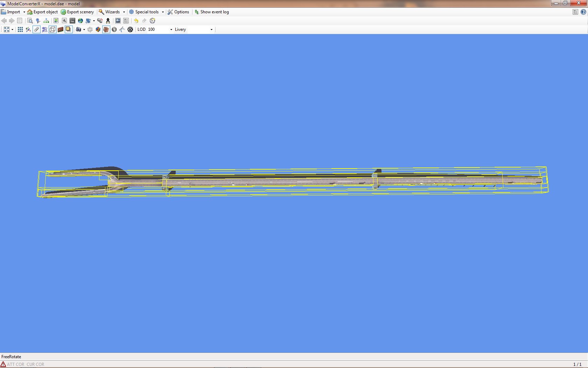Viewport: 588px width, 368px height.
Task: Click the Export object button
Action: pos(42,12)
